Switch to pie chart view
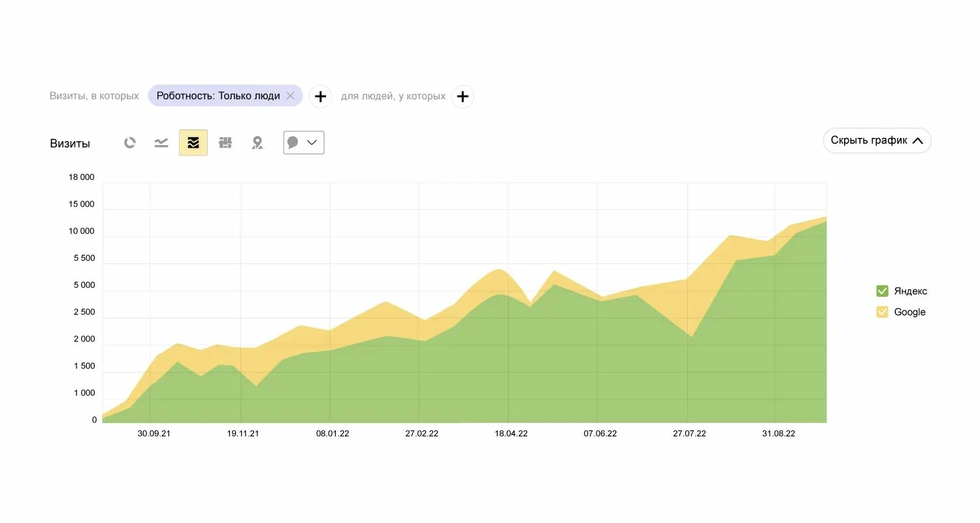Viewport: 980px width, 523px height. click(x=130, y=143)
